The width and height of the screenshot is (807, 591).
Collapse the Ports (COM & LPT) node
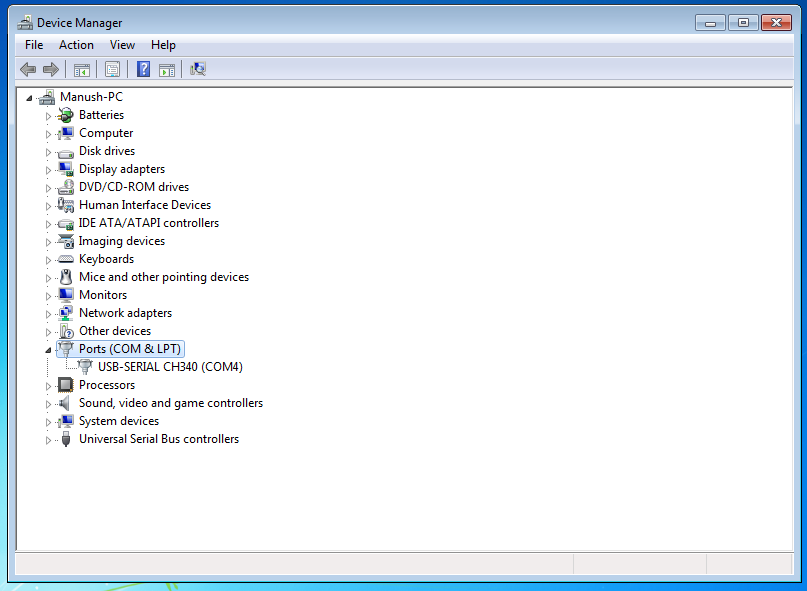click(x=48, y=348)
